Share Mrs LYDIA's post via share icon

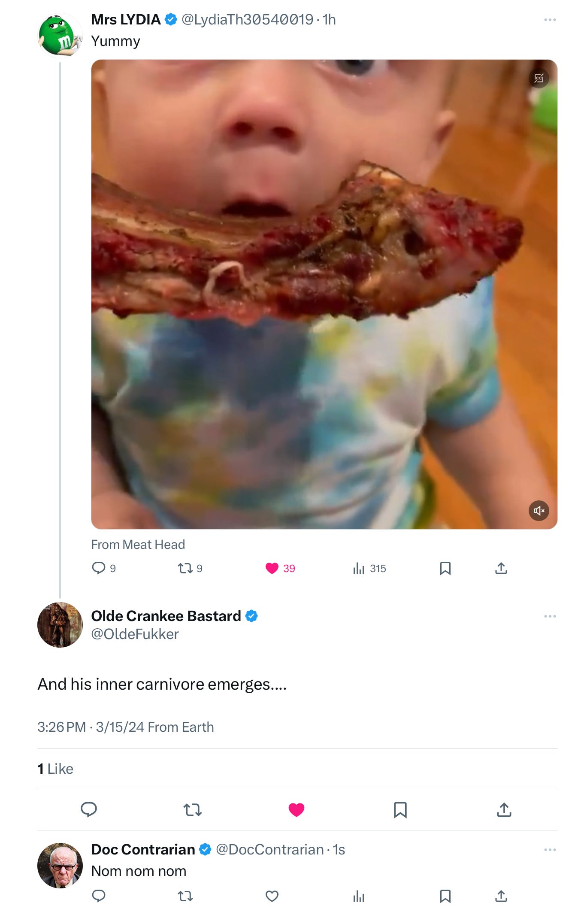tap(501, 568)
